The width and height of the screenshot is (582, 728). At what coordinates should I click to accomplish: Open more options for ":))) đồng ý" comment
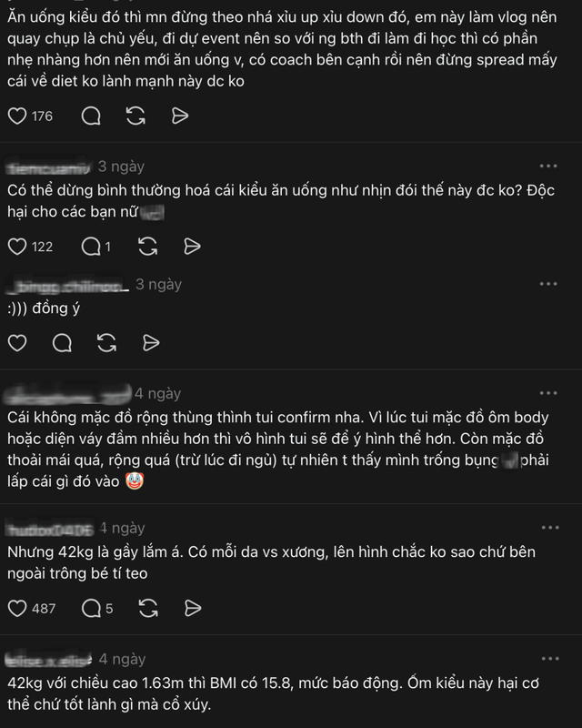pyautogui.click(x=548, y=285)
